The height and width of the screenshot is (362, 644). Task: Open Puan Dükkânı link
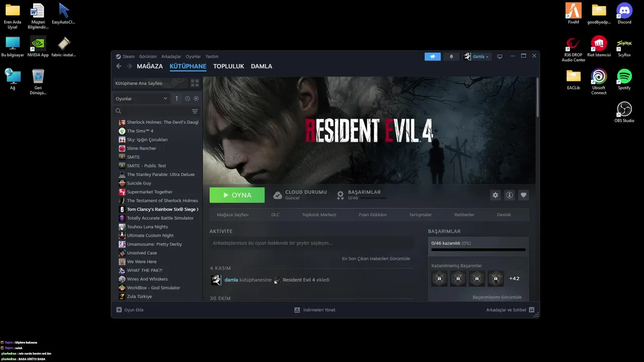coord(372,215)
